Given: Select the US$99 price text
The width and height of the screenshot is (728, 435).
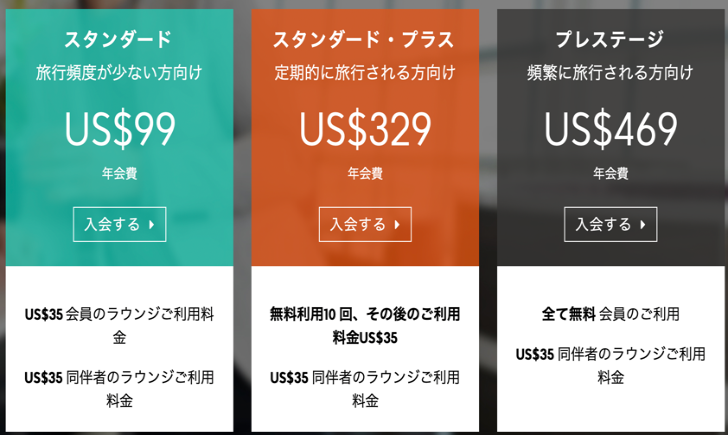Looking at the screenshot, I should click(120, 130).
